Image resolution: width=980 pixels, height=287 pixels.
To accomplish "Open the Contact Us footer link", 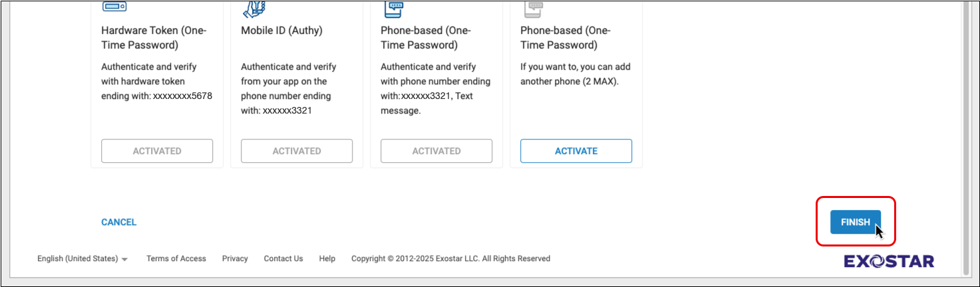I will pos(283,258).
